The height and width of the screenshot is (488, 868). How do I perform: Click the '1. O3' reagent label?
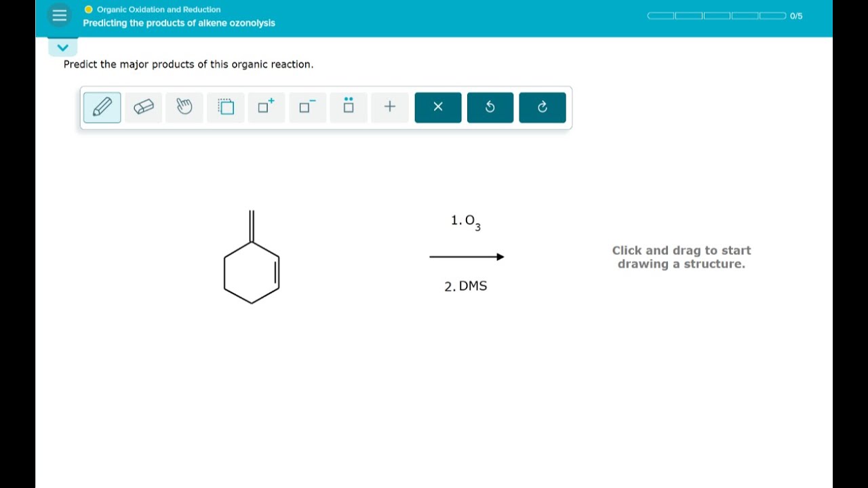click(x=466, y=222)
